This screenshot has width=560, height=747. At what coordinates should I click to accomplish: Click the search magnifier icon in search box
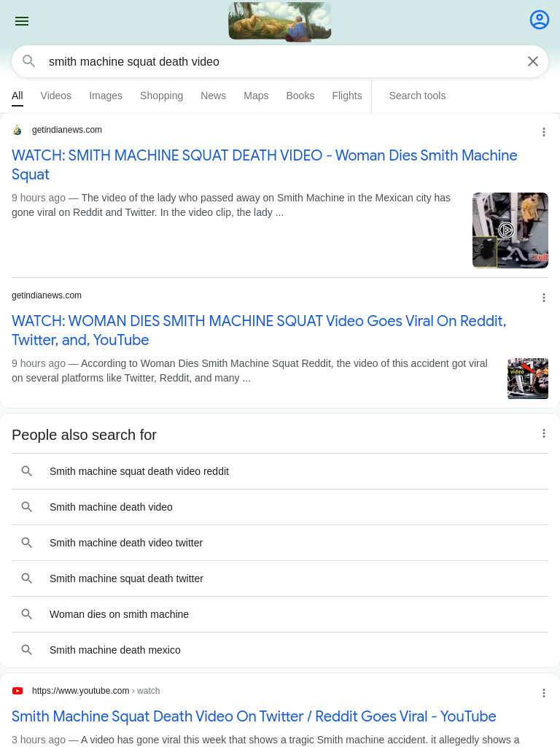pyautogui.click(x=29, y=61)
